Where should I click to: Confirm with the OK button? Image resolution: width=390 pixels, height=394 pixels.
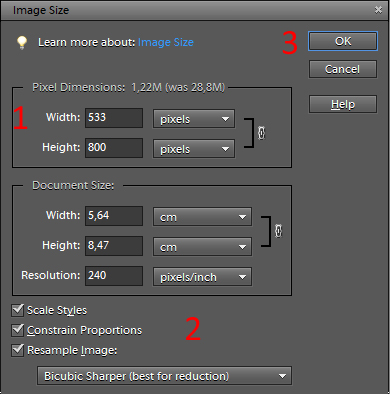[x=343, y=41]
